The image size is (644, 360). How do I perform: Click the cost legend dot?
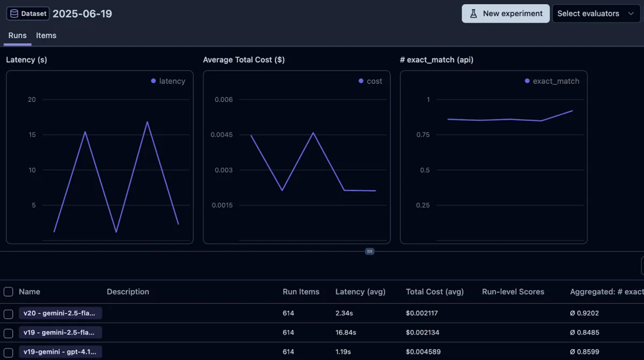(361, 81)
